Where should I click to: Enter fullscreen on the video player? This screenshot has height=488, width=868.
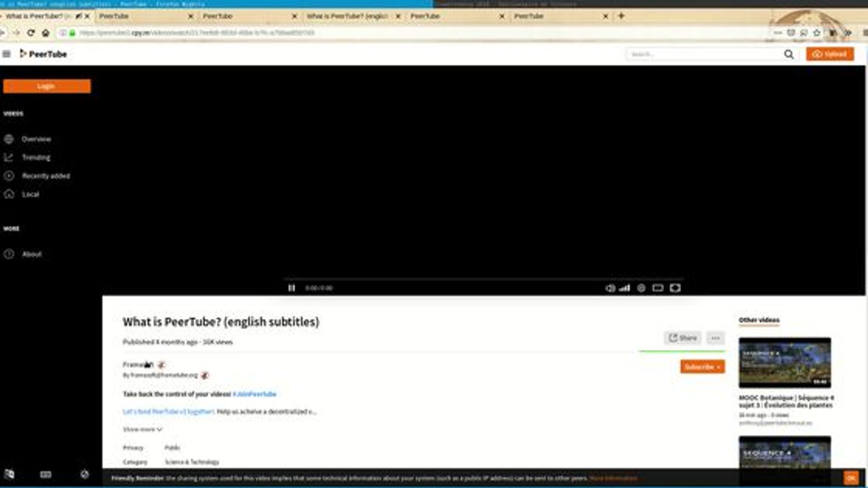click(675, 288)
